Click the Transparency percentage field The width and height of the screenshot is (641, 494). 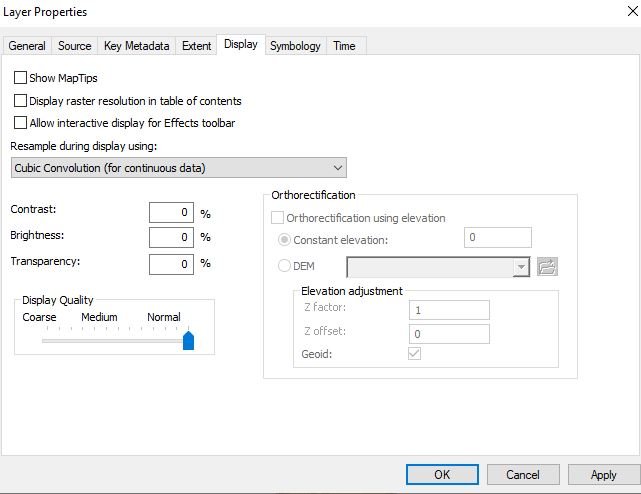tap(170, 263)
